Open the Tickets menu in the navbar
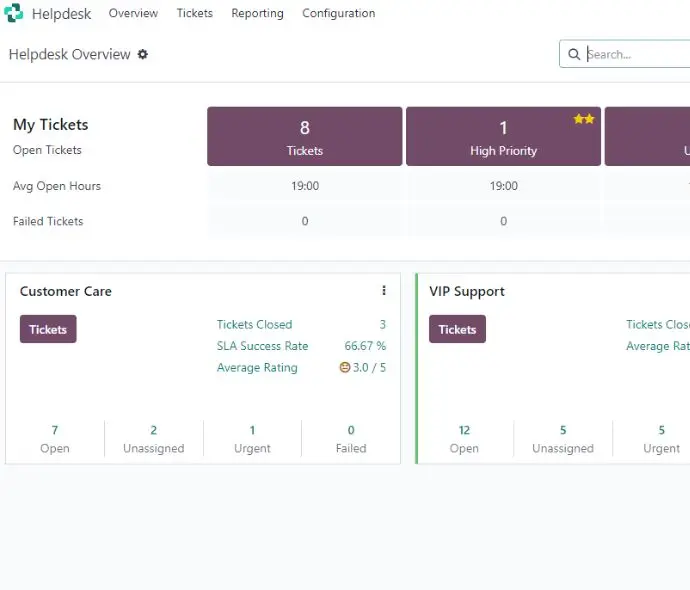The height and width of the screenshot is (590, 690). [x=195, y=13]
